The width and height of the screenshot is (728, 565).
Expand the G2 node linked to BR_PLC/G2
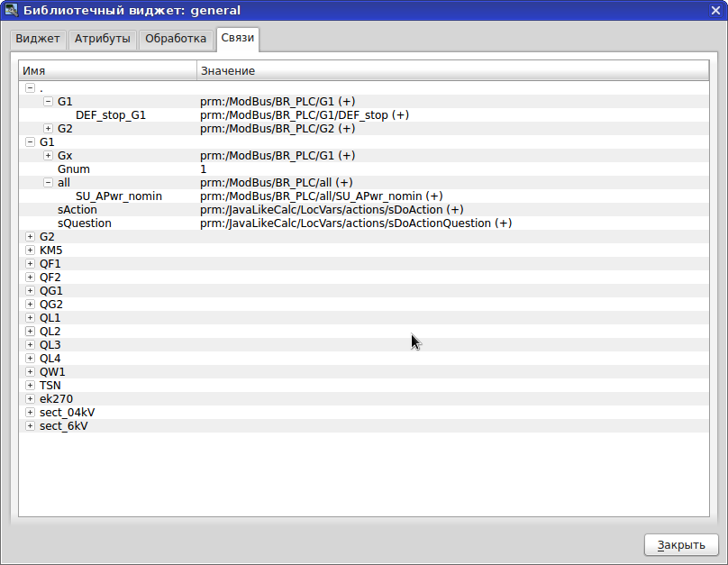(x=49, y=128)
